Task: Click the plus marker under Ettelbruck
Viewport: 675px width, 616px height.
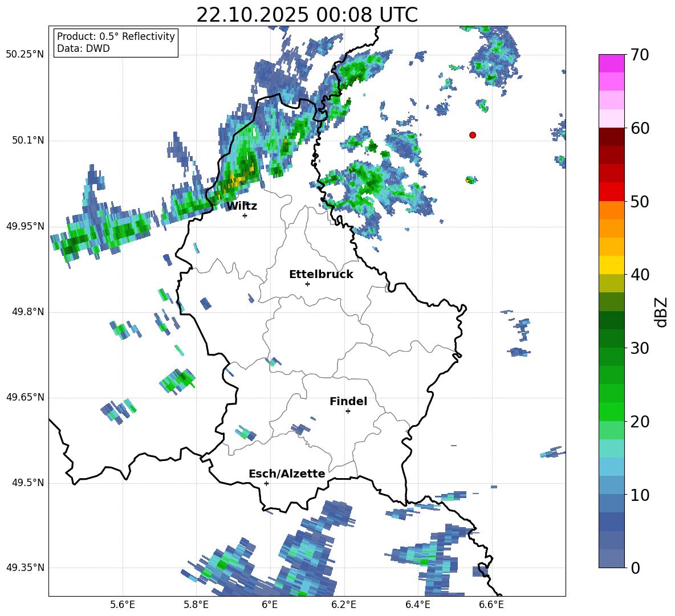Action: [307, 284]
